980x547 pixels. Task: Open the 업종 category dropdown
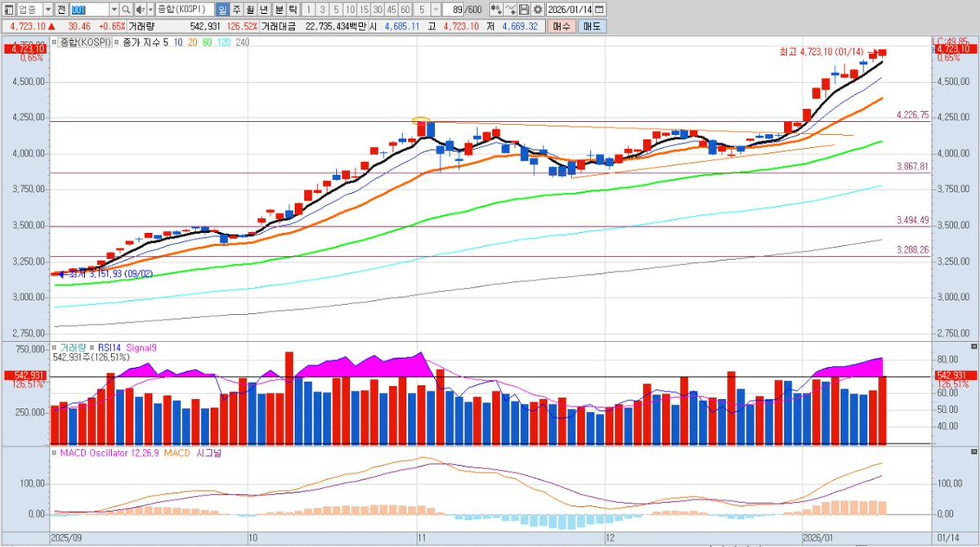coord(48,9)
